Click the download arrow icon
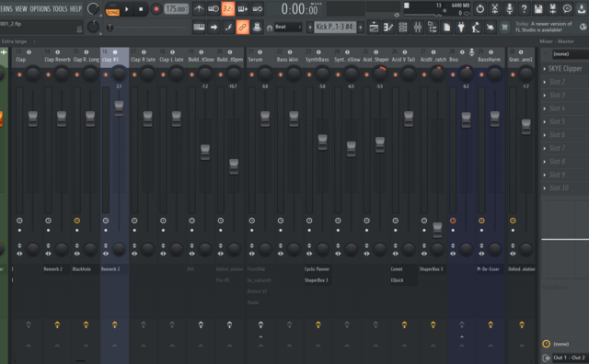This screenshot has width=589, height=364. coord(582,8)
